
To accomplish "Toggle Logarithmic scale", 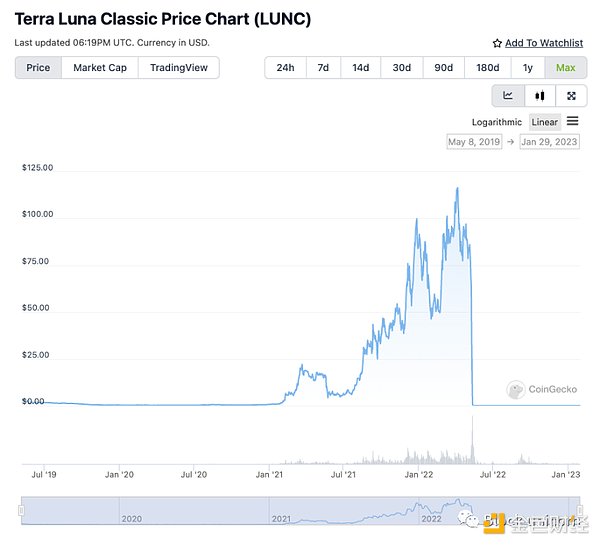I will click(x=497, y=122).
